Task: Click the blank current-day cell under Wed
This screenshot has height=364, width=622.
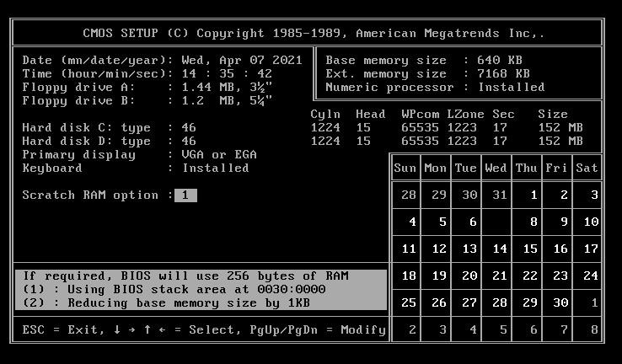Action: (496, 222)
